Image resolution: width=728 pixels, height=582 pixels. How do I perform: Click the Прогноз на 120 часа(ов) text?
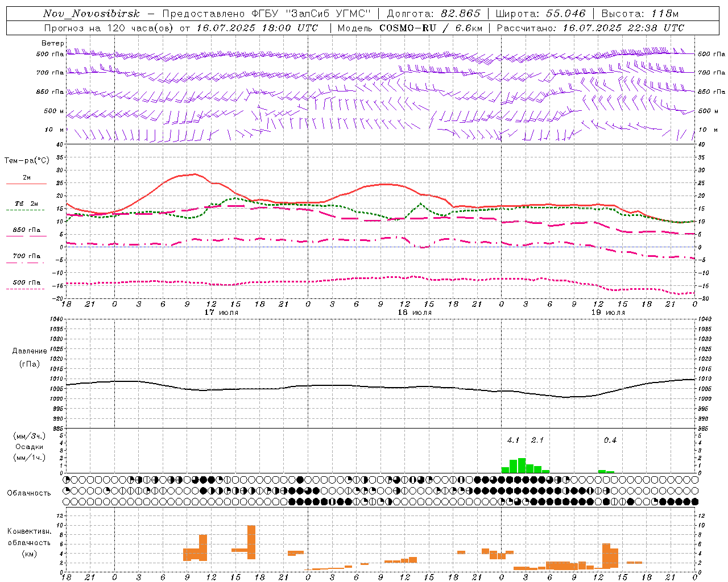(109, 28)
